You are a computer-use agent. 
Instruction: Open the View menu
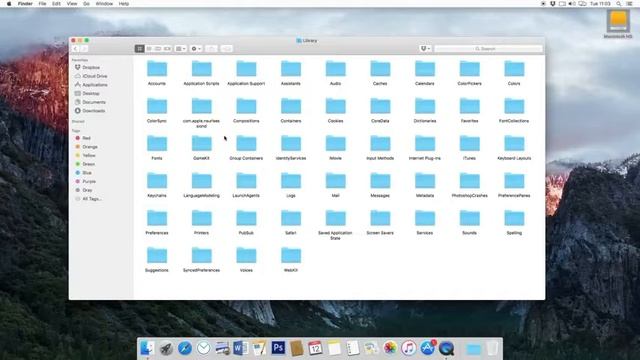(x=72, y=4)
